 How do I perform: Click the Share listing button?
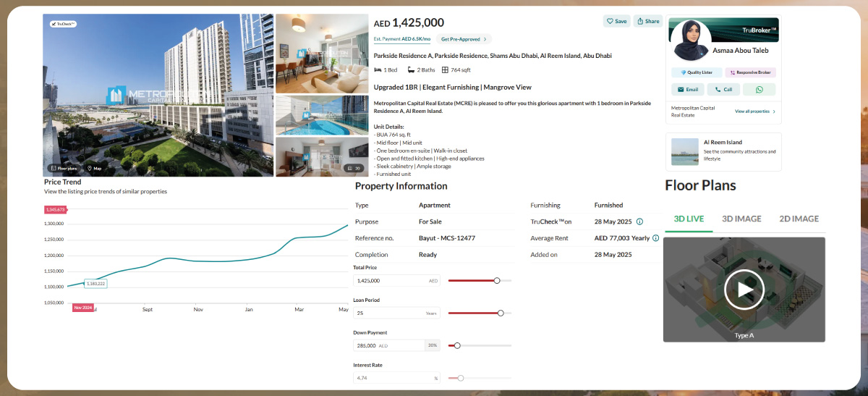tap(648, 21)
